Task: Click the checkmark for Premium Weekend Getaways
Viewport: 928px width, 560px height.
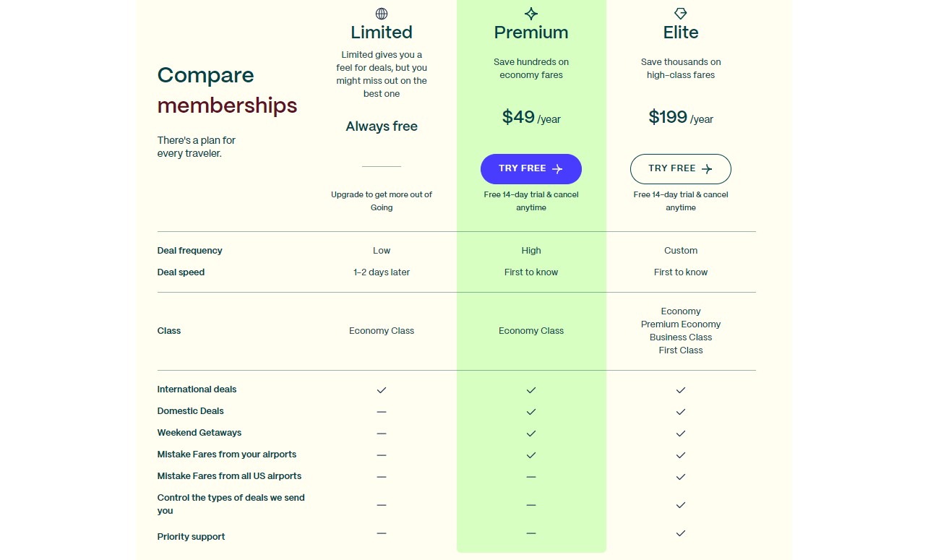Action: click(x=531, y=433)
